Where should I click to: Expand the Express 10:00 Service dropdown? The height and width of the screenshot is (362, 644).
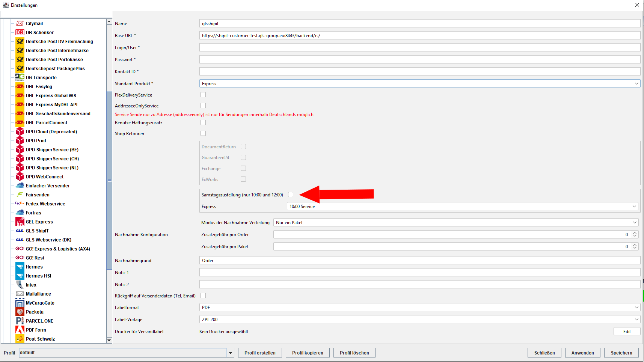click(x=462, y=206)
